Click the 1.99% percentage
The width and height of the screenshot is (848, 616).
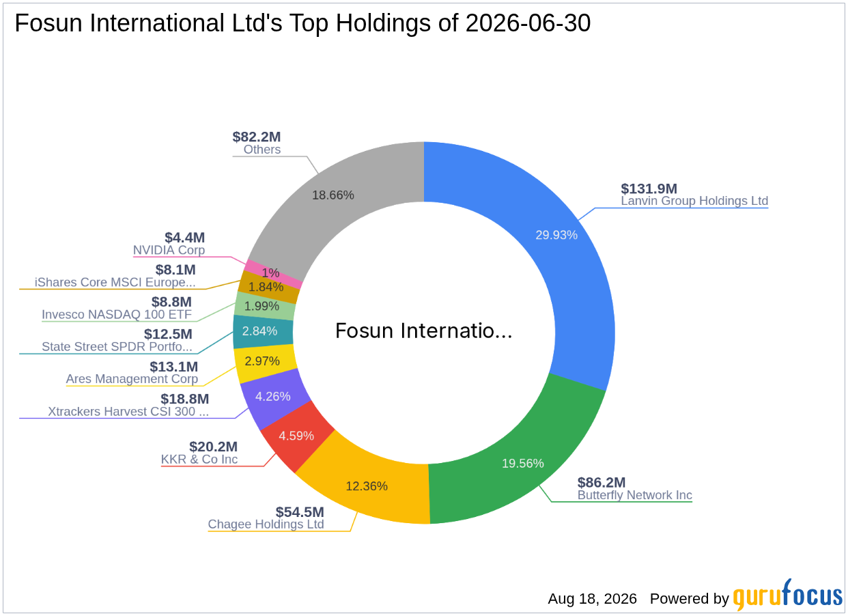click(262, 306)
